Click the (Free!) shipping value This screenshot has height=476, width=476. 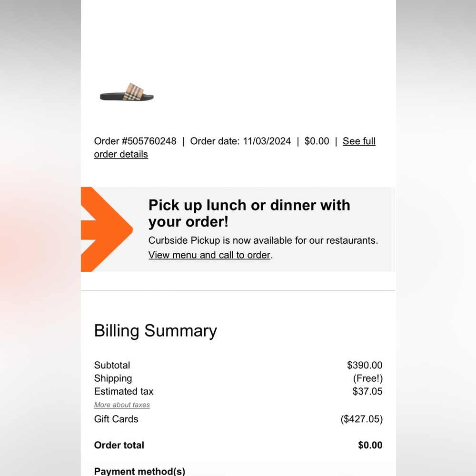(367, 378)
